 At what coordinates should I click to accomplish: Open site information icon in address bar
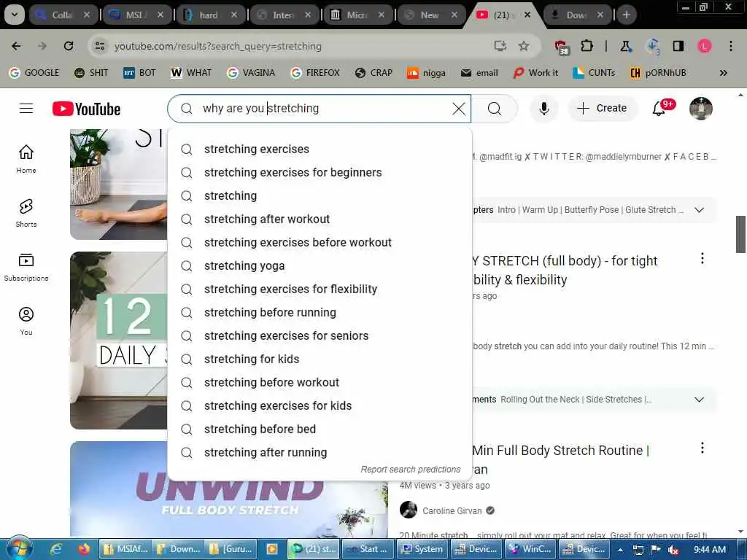(x=100, y=46)
